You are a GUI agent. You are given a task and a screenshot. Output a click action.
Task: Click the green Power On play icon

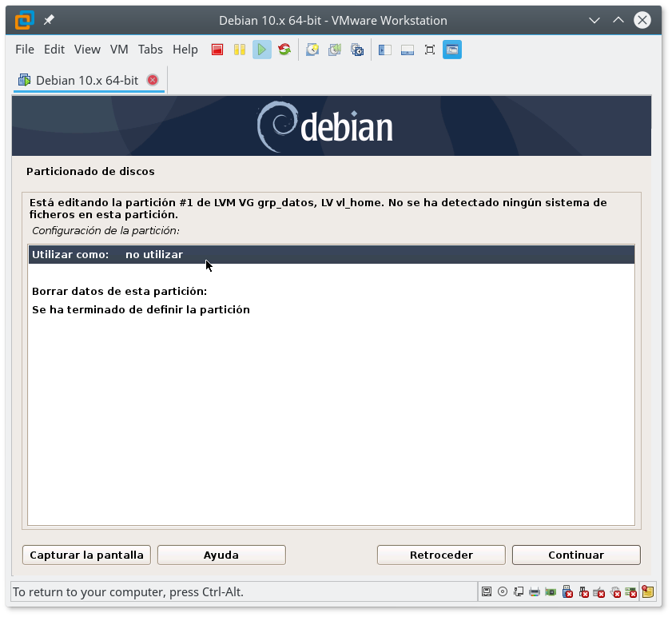tap(262, 50)
